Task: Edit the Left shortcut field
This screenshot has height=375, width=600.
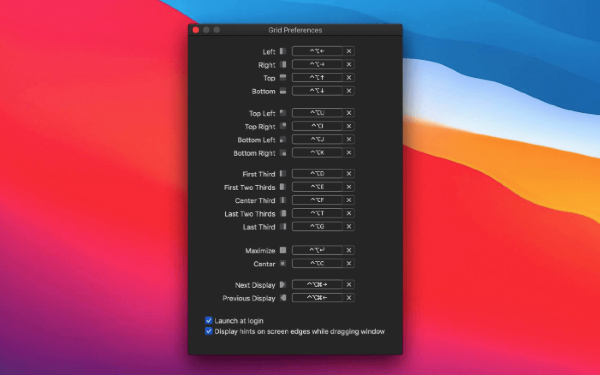Action: pyautogui.click(x=317, y=51)
